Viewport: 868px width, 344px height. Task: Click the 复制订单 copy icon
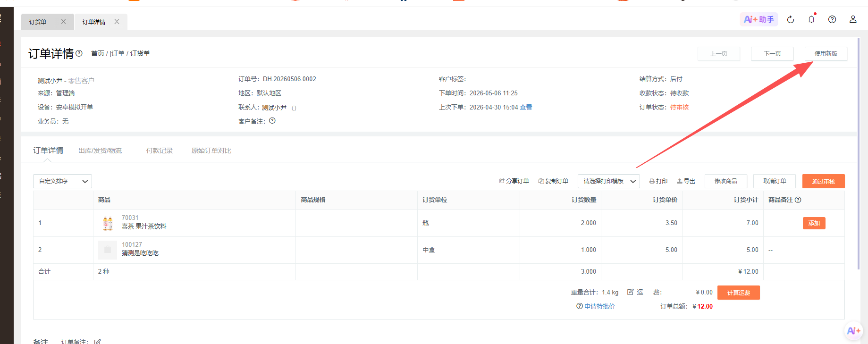click(541, 181)
